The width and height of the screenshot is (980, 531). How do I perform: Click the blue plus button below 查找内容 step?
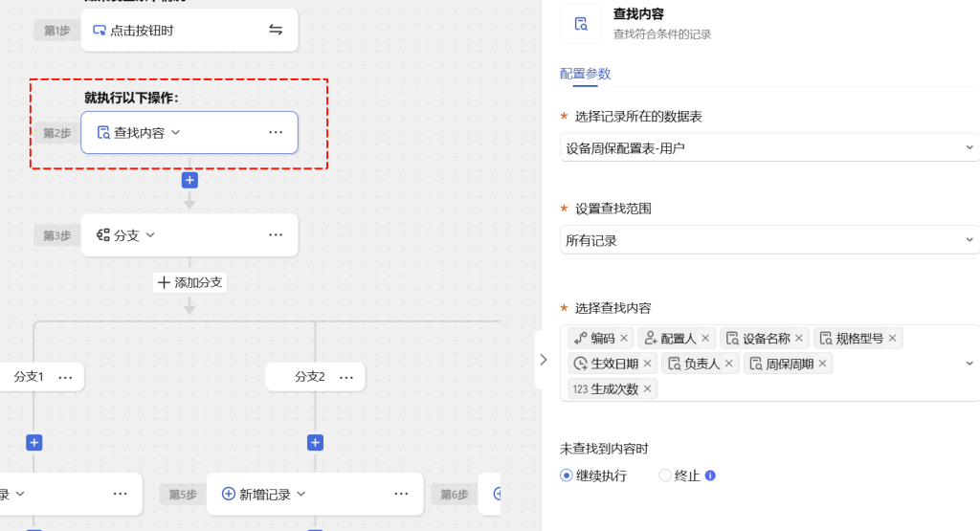pos(190,181)
